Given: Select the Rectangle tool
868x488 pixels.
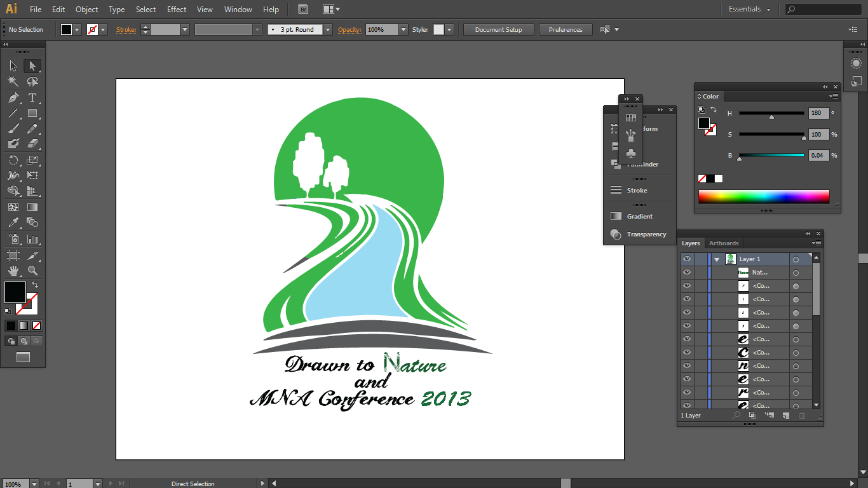Looking at the screenshot, I should 32,114.
